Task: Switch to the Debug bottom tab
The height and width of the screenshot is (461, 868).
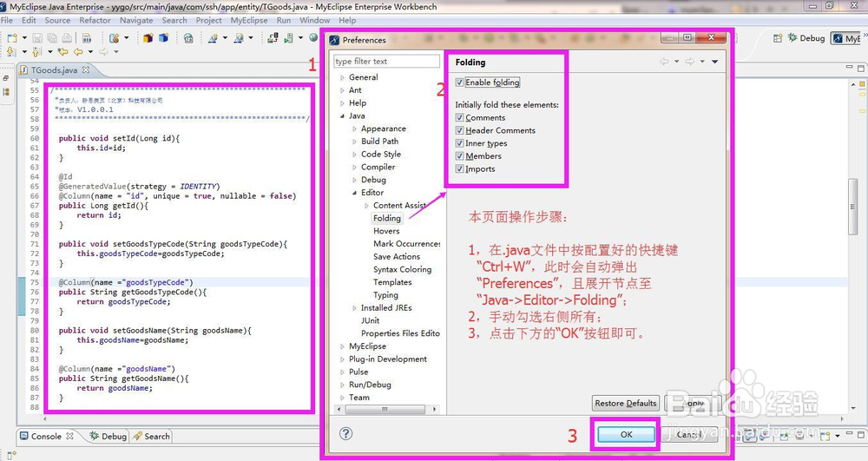Action: pos(108,436)
